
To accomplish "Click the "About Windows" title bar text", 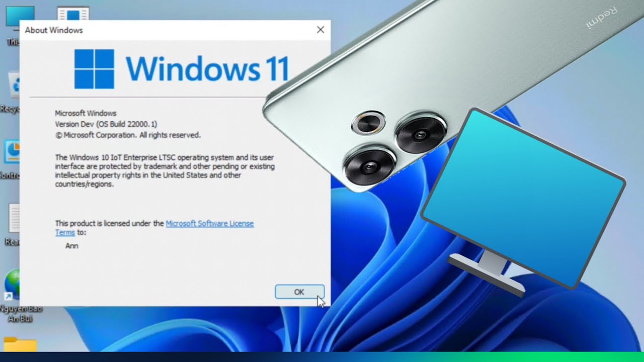I will tap(54, 30).
